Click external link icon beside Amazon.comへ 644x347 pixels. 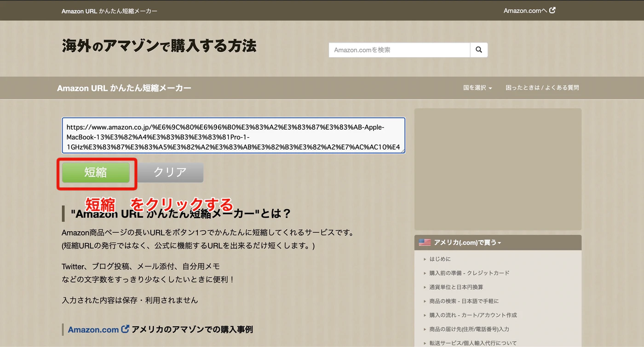click(552, 10)
